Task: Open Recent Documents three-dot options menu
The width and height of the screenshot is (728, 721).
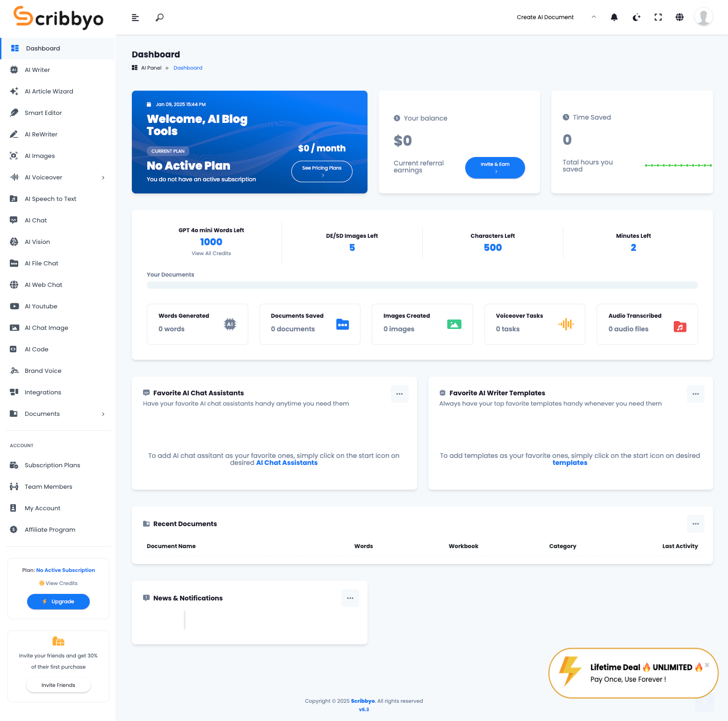Action: click(x=695, y=524)
